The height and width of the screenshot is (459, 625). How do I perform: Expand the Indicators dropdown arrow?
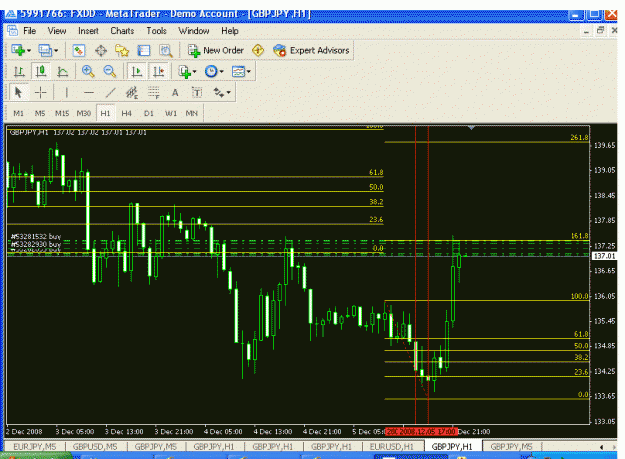[x=195, y=72]
